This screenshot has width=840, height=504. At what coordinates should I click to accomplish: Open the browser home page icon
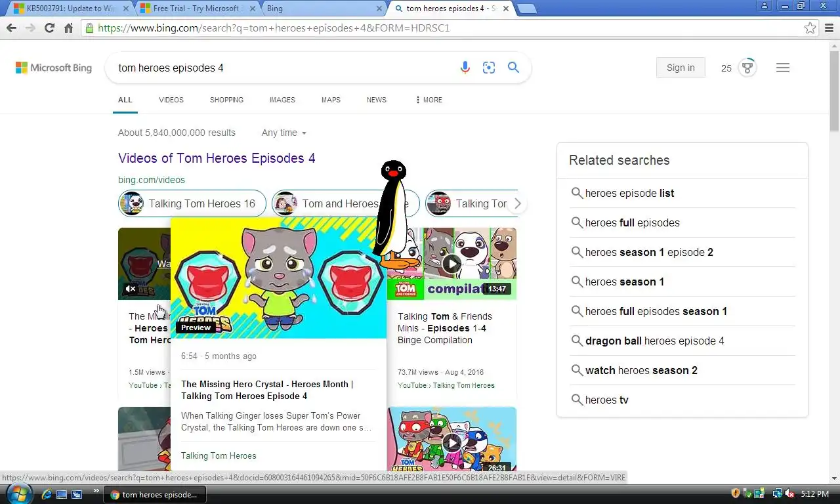click(x=68, y=28)
